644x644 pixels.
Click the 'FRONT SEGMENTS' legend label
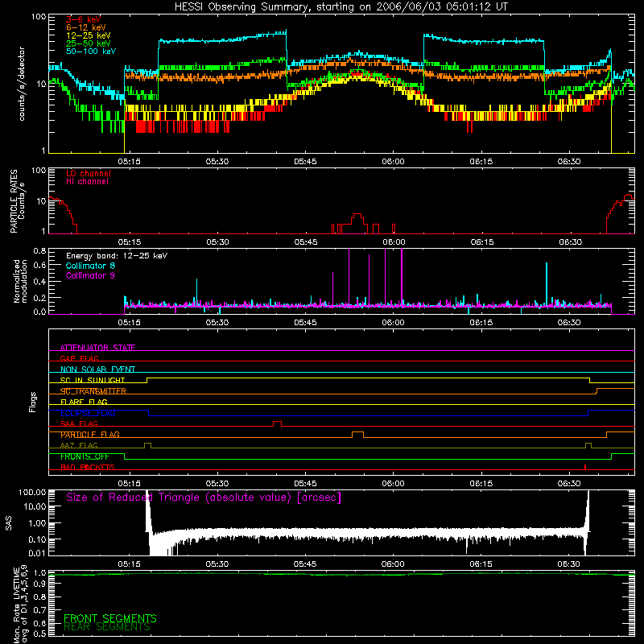tap(110, 618)
